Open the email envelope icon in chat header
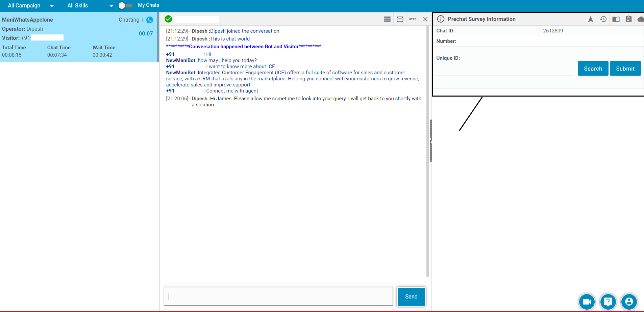This screenshot has height=312, width=644. click(x=400, y=19)
